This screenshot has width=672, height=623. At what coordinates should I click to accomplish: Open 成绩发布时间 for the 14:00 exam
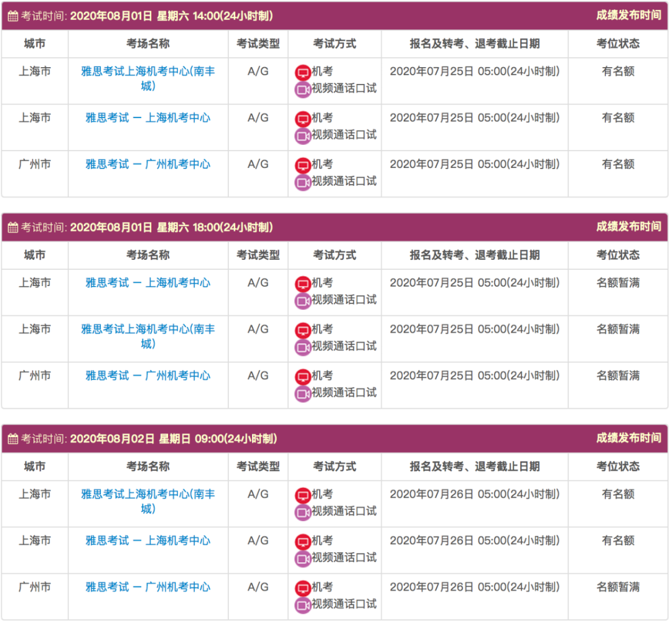point(628,16)
